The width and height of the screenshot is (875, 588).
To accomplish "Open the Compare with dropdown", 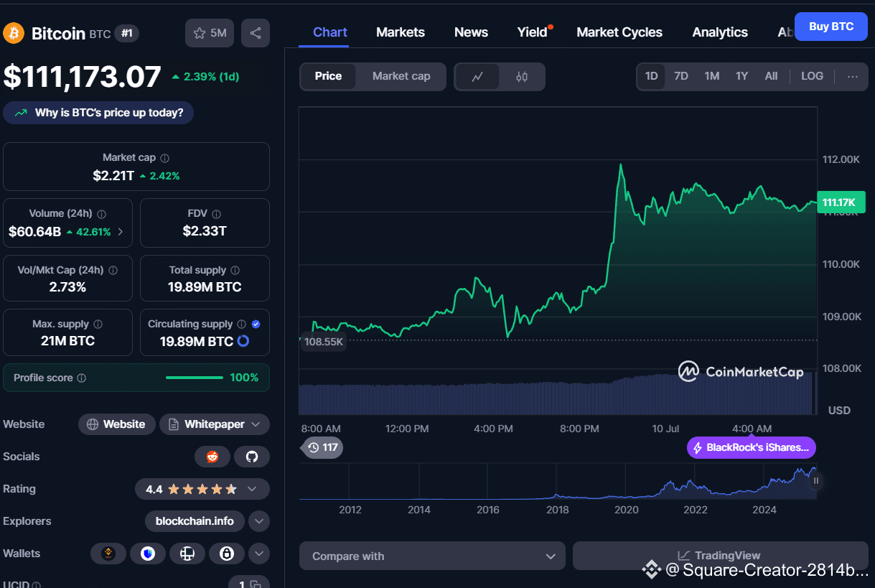I will [432, 556].
